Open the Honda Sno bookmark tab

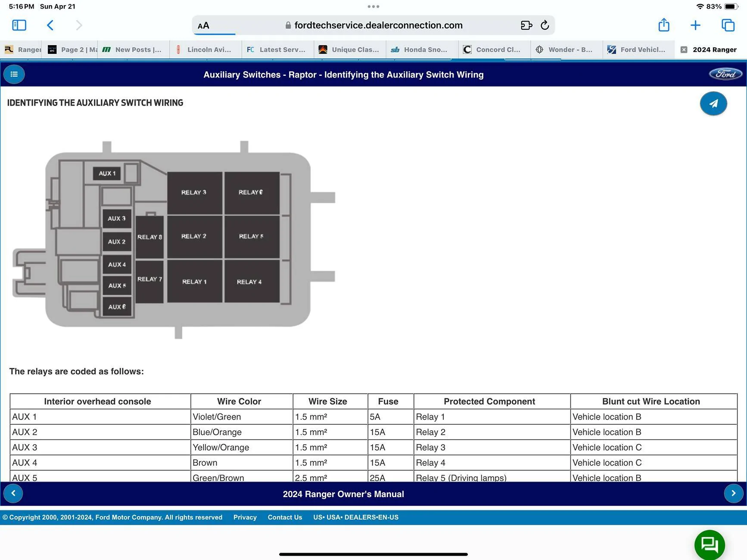pyautogui.click(x=421, y=50)
